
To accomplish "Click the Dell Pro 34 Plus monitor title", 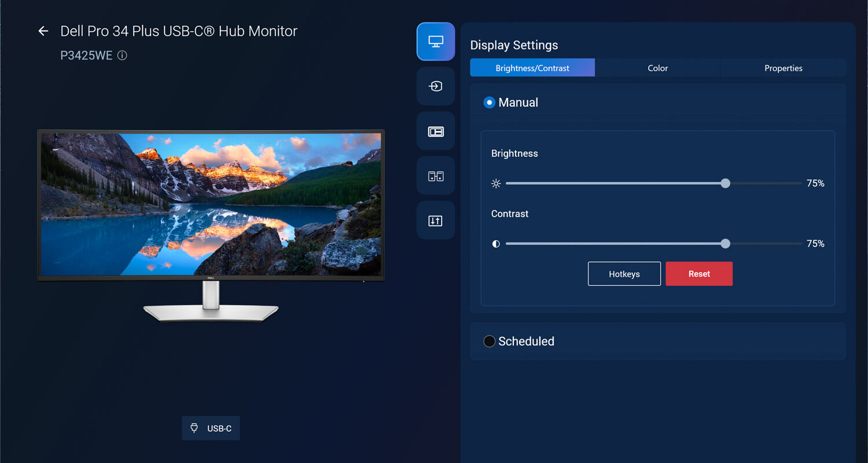I will 179,31.
